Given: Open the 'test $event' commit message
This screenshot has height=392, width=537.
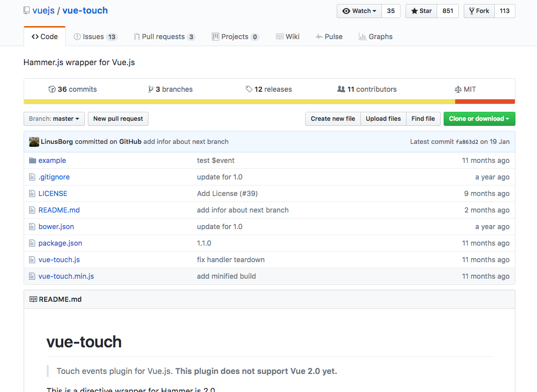Looking at the screenshot, I should (216, 160).
